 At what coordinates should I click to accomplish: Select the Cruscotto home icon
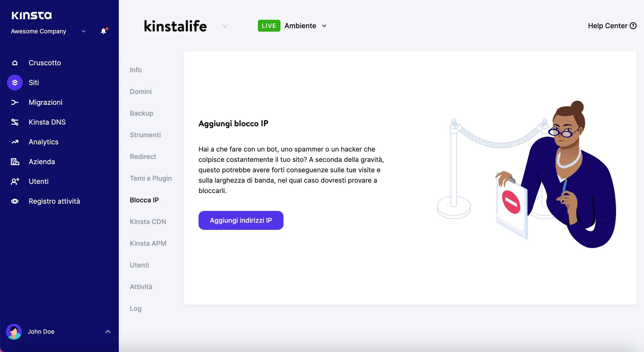coord(15,63)
